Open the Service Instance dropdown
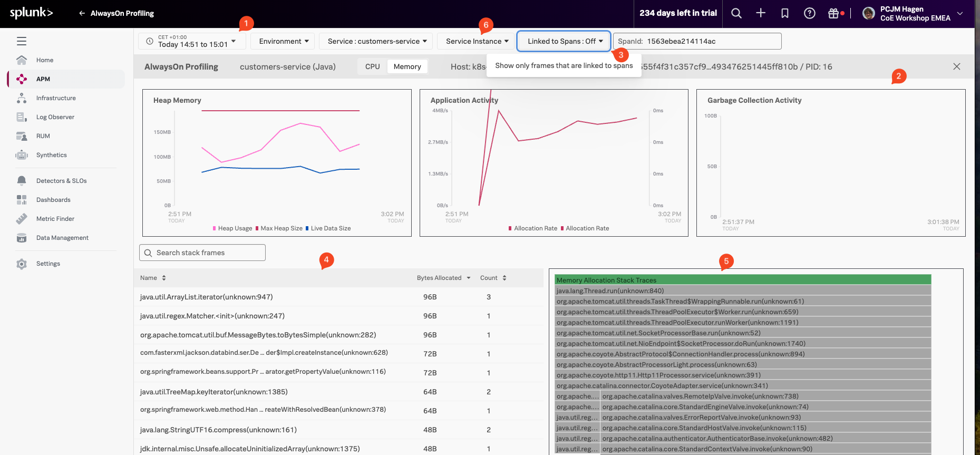Screen dimensions: 980x455 point(477,41)
